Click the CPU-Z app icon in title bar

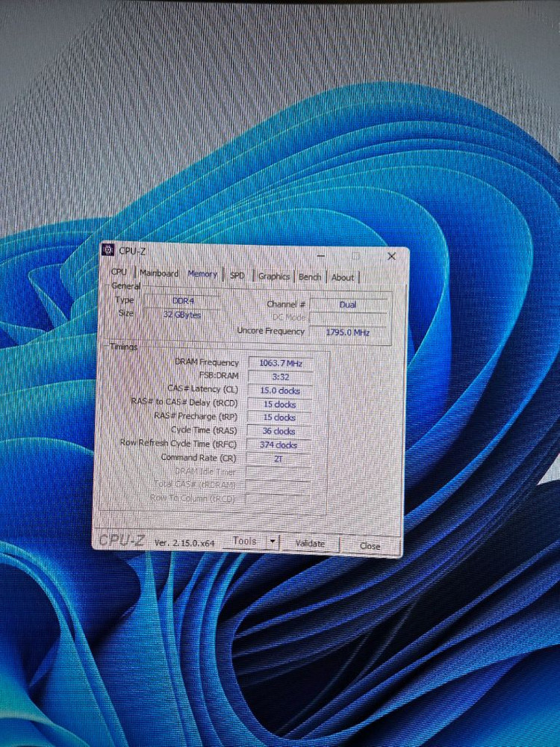point(108,249)
